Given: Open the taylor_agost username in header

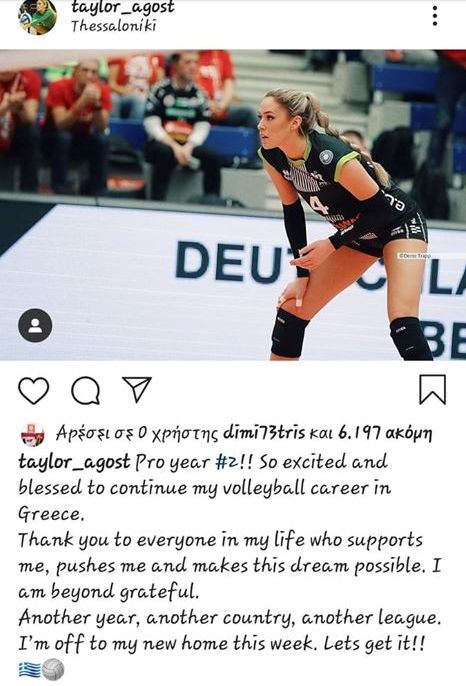Looking at the screenshot, I should tap(123, 7).
